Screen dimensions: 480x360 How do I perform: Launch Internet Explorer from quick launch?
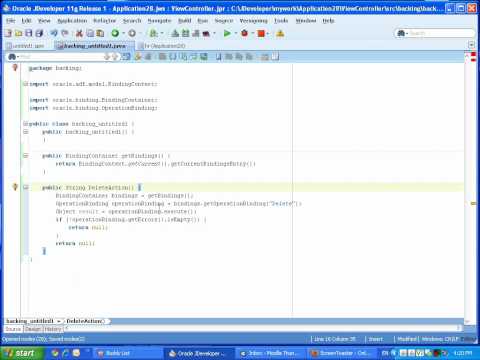(x=65, y=353)
